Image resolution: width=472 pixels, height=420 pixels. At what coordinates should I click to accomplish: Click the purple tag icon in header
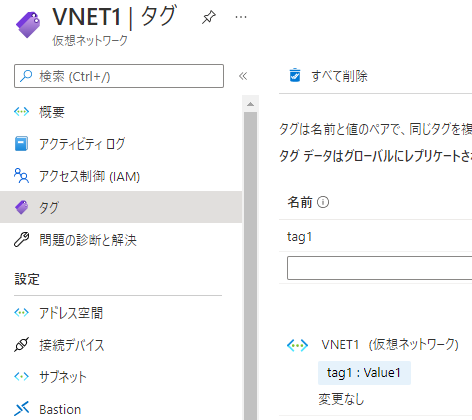28,24
